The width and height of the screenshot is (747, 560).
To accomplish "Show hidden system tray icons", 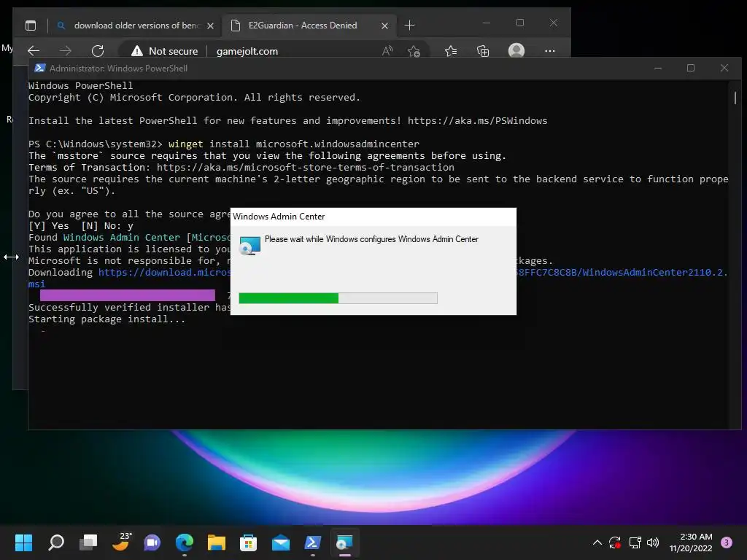I will [597, 542].
